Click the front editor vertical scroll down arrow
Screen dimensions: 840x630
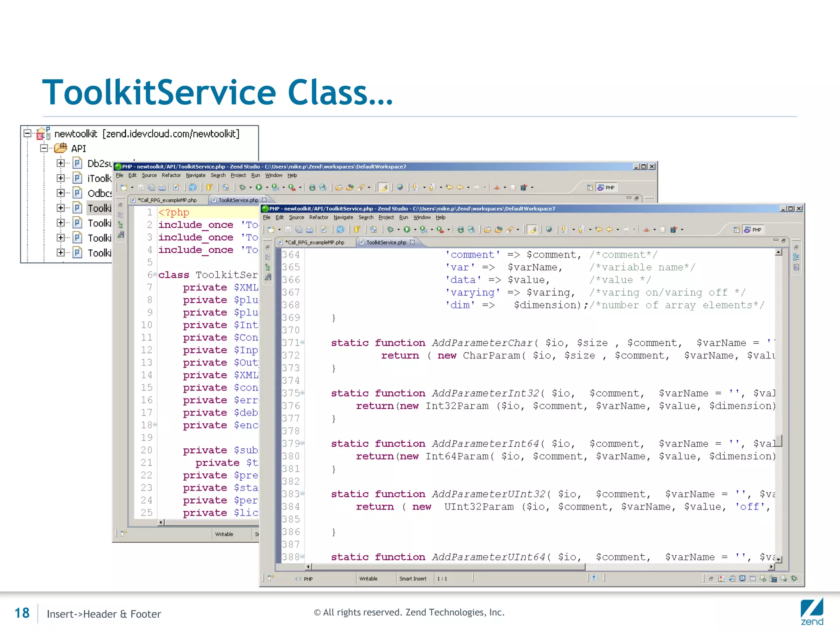pos(778,559)
